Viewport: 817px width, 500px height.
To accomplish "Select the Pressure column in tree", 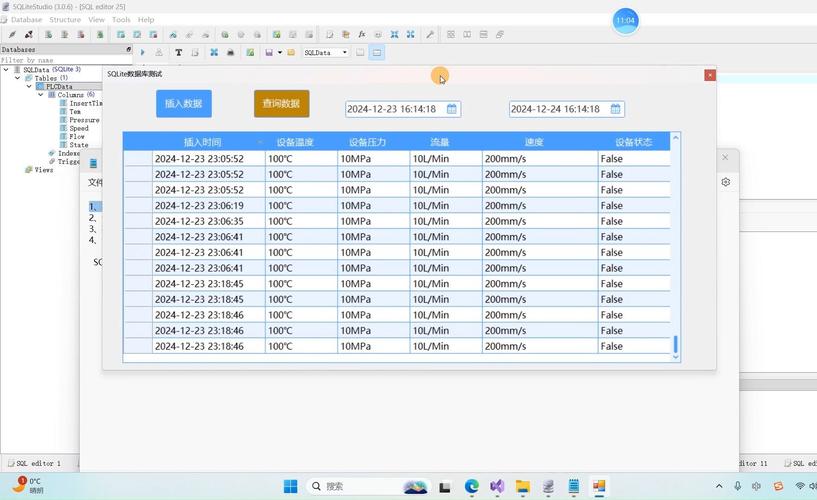I will pyautogui.click(x=84, y=120).
